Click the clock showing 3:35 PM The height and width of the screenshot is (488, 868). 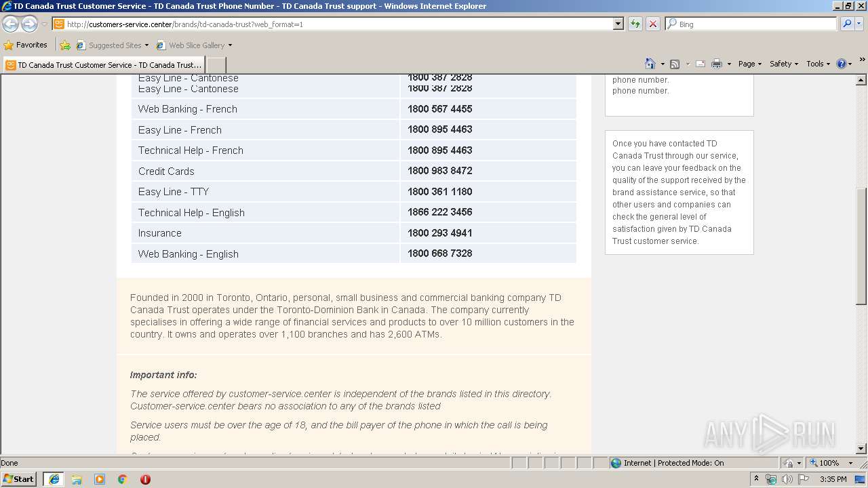(x=833, y=479)
